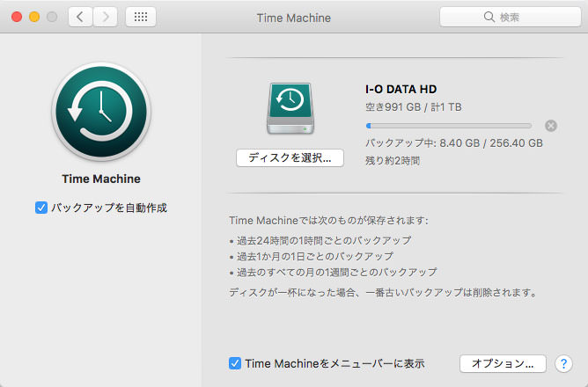
Task: Open help with the question mark button
Action: point(564,363)
